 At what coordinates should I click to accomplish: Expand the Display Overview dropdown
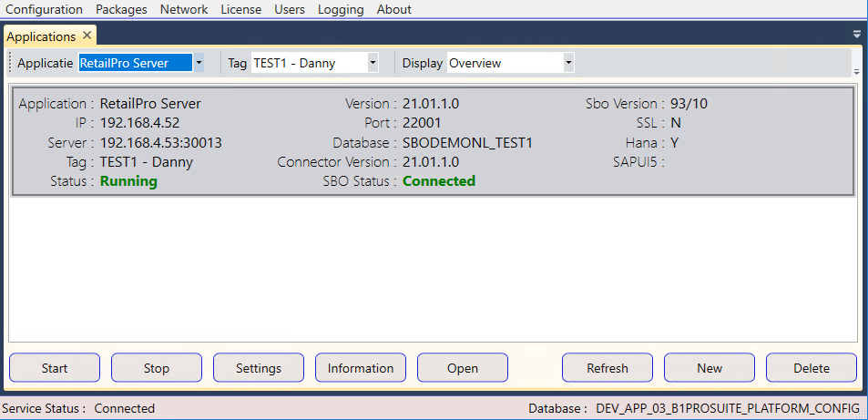[568, 63]
